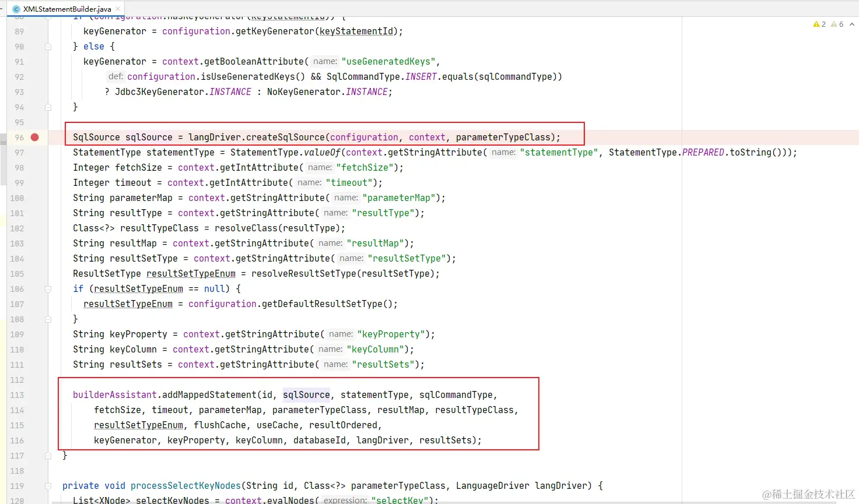Image resolution: width=859 pixels, height=504 pixels.
Task: Collapse processSelectKeyNodes method at line 119
Action: click(x=48, y=486)
